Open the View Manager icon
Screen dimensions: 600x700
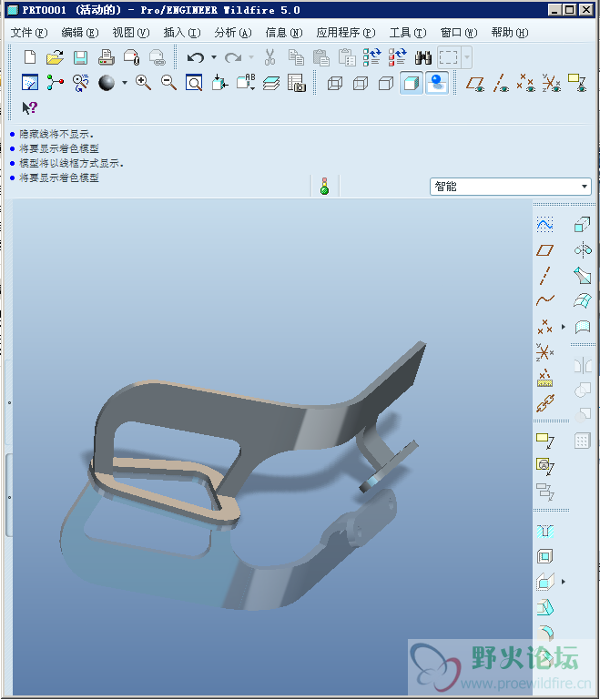tap(297, 83)
